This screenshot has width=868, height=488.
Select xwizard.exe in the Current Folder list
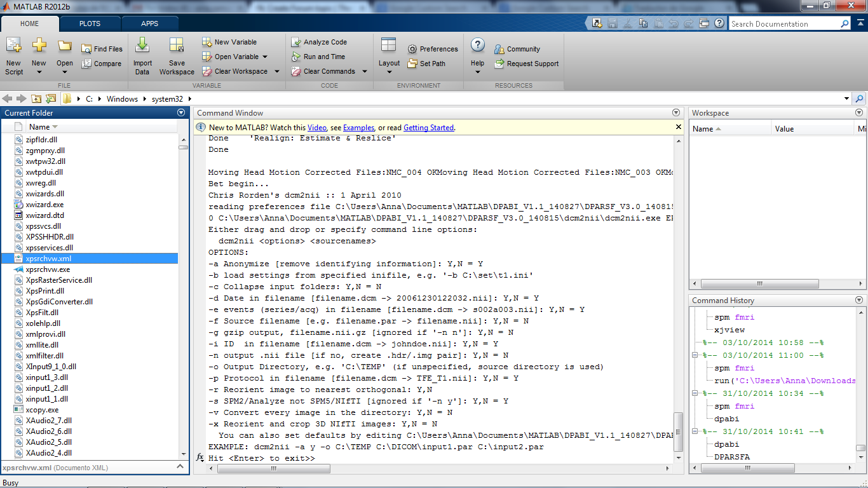(x=44, y=205)
